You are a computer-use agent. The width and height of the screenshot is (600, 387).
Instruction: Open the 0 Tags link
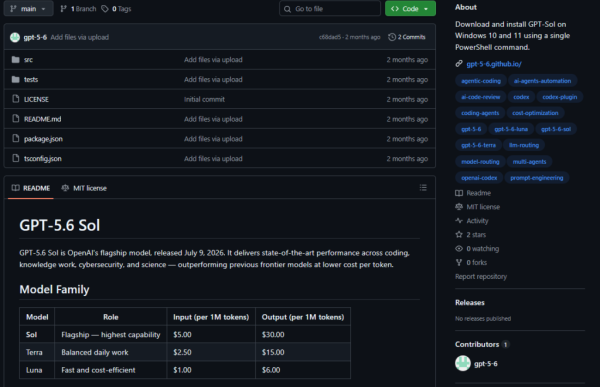[x=116, y=8]
